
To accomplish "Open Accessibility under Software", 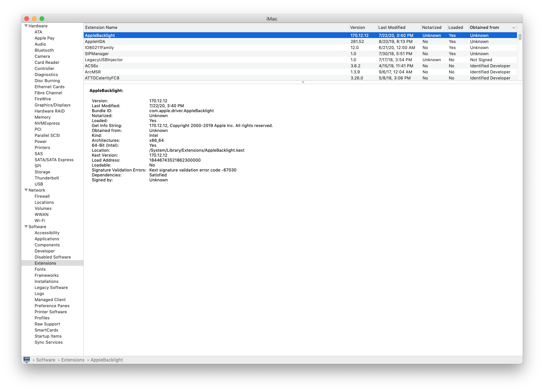I will 47,233.
